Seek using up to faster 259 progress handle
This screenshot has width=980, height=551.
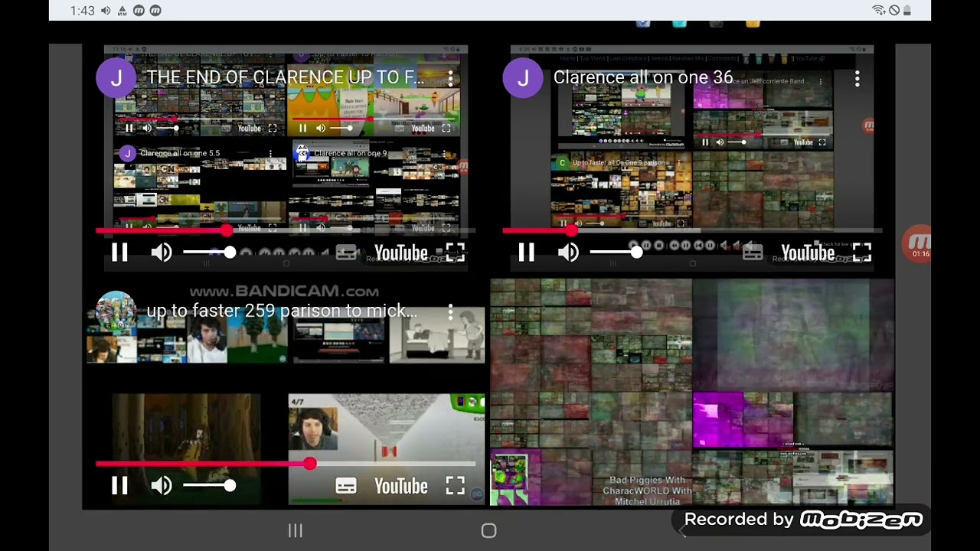(309, 464)
